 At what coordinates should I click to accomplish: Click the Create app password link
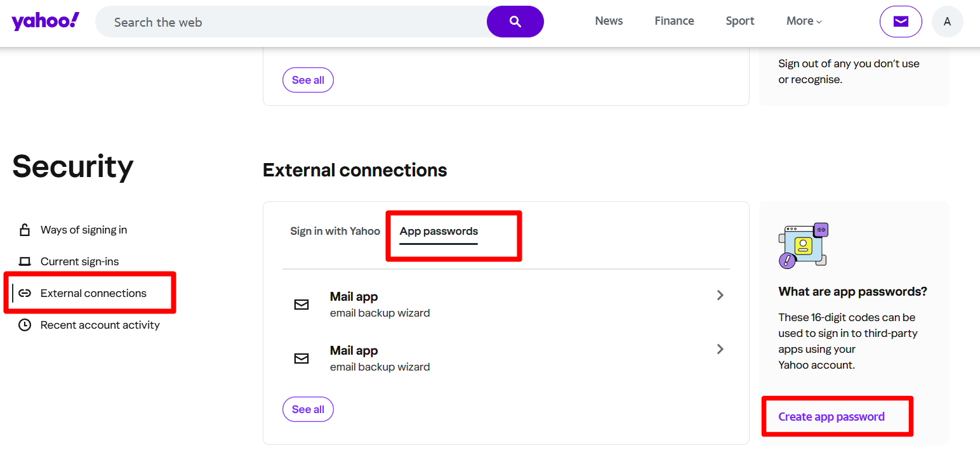point(831,417)
